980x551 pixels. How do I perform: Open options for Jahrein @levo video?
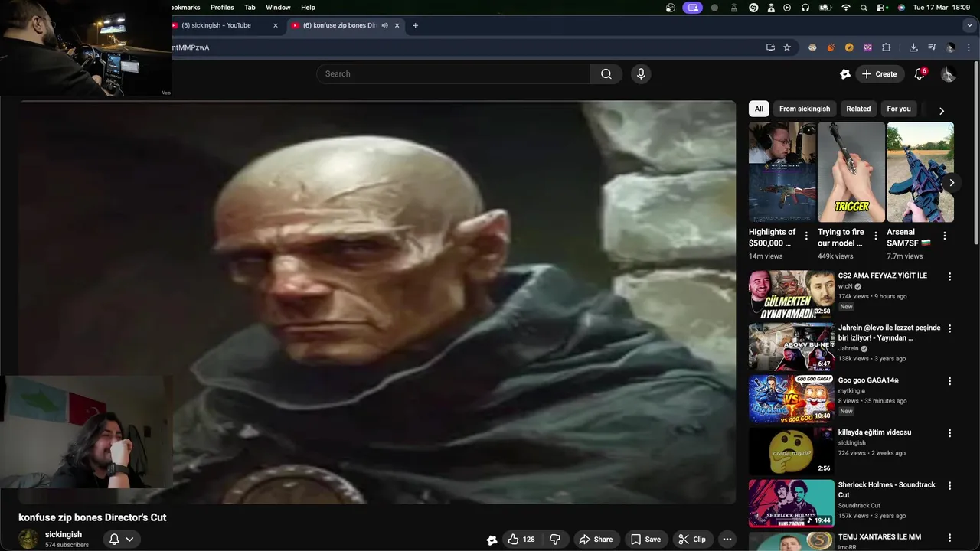950,328
